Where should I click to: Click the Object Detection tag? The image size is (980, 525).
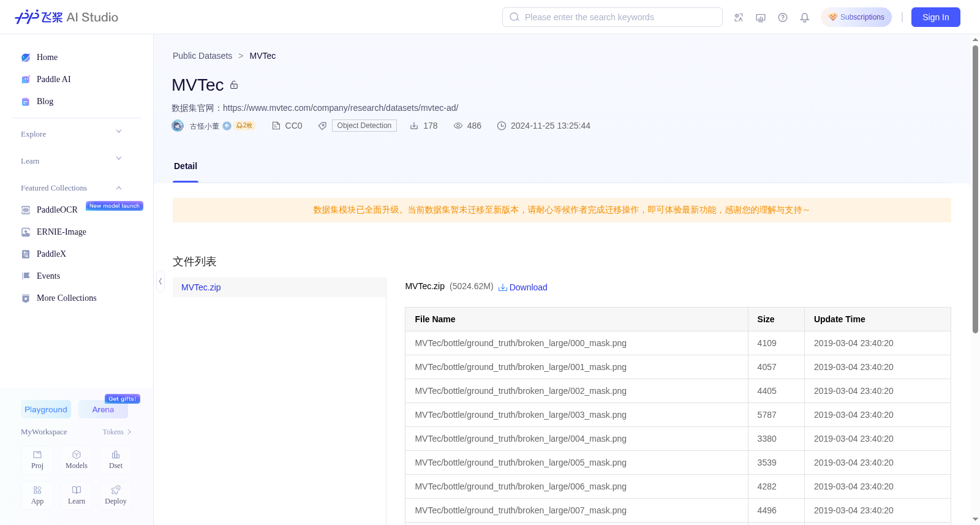(364, 126)
